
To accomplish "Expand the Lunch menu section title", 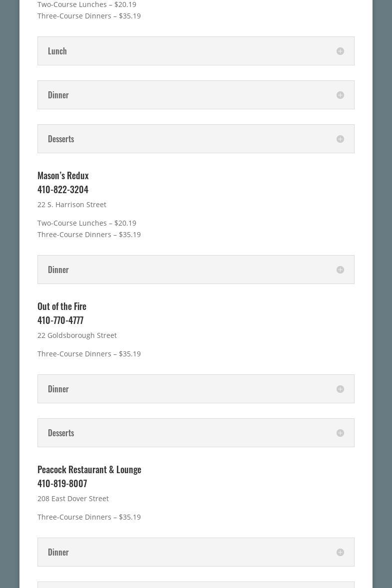I will point(57,51).
